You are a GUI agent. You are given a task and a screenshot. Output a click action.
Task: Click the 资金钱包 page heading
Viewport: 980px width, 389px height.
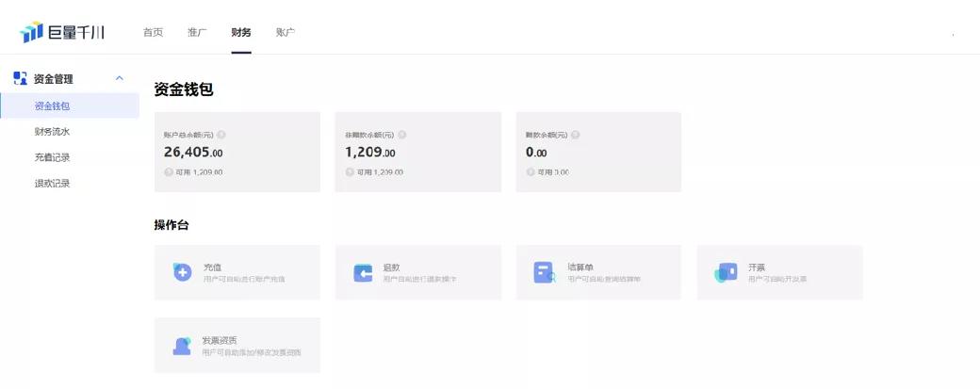[x=184, y=89]
